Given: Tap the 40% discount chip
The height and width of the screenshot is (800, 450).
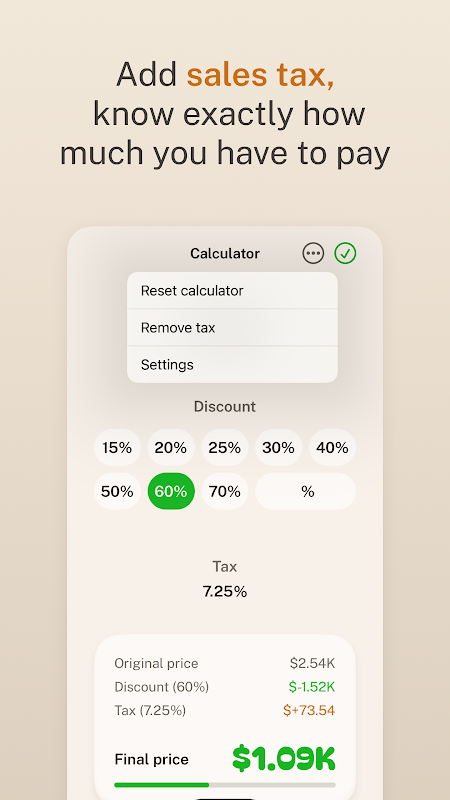Looking at the screenshot, I should coord(332,447).
